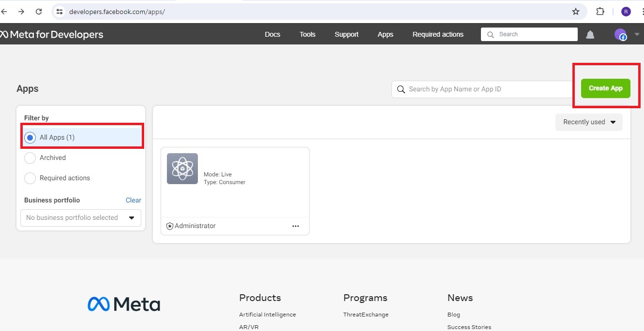Open Chrome profile avatar R

click(626, 12)
